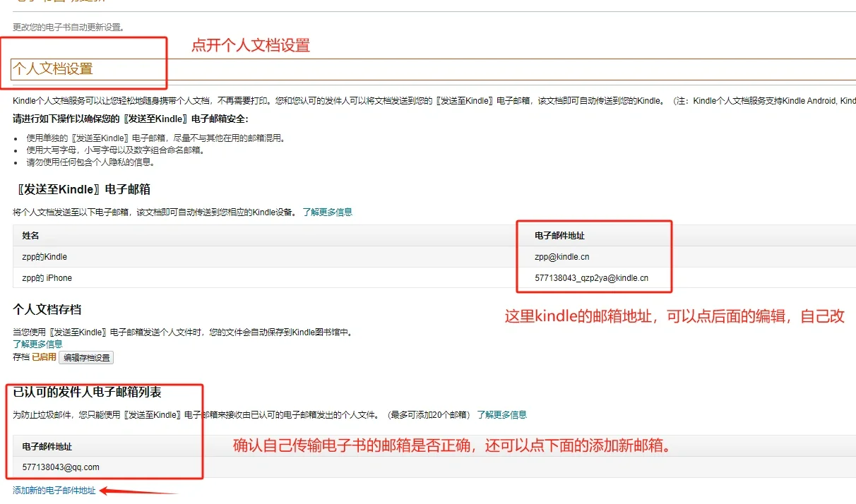Click the 编辑存档设置 button
Image resolution: width=856 pixels, height=504 pixels.
pos(86,358)
